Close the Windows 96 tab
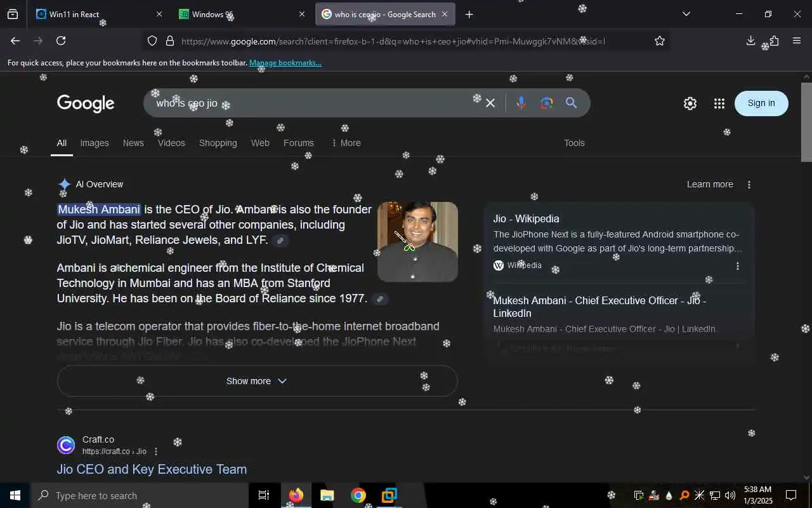 [x=301, y=14]
